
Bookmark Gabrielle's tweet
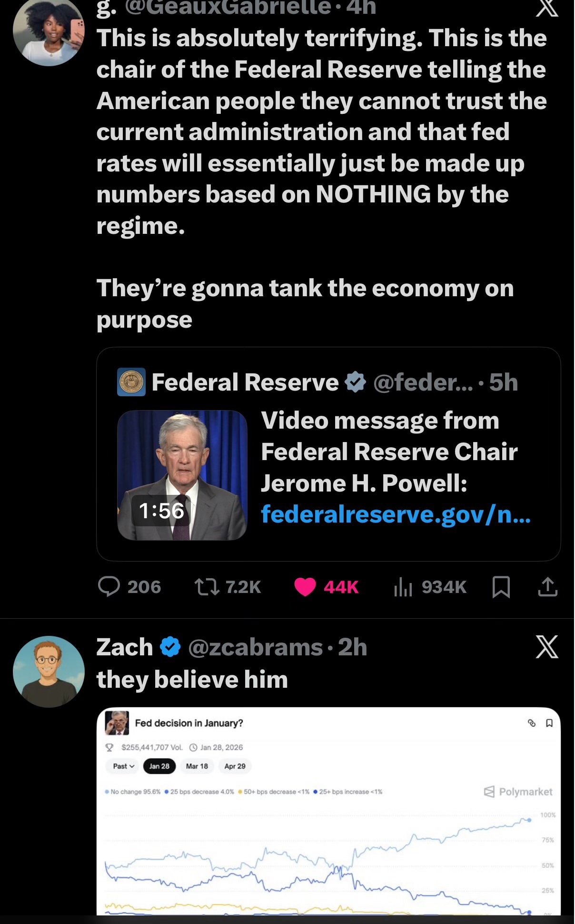[x=501, y=587]
